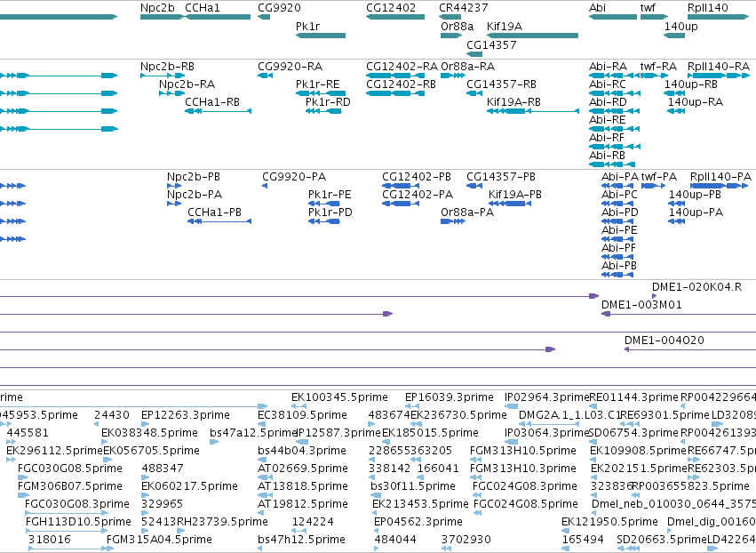The width and height of the screenshot is (756, 553).
Task: Select the Npc2b gene feature
Action: [x=163, y=17]
